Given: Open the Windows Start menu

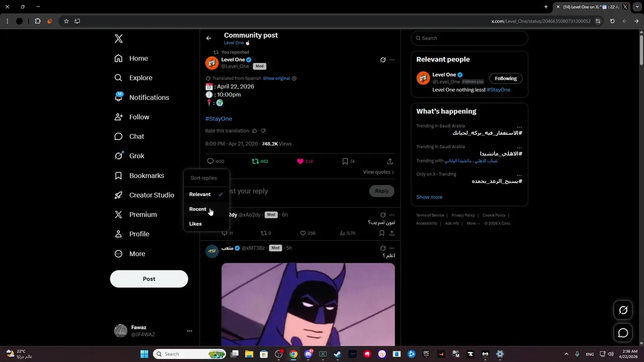Looking at the screenshot, I should click(144, 354).
